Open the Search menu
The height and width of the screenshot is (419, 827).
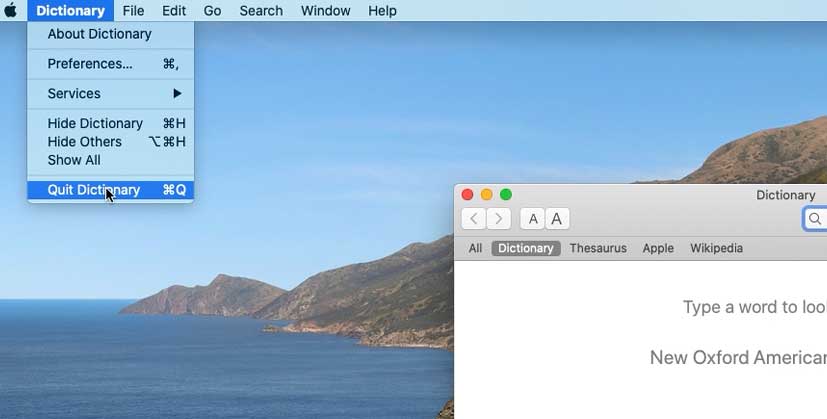(261, 11)
